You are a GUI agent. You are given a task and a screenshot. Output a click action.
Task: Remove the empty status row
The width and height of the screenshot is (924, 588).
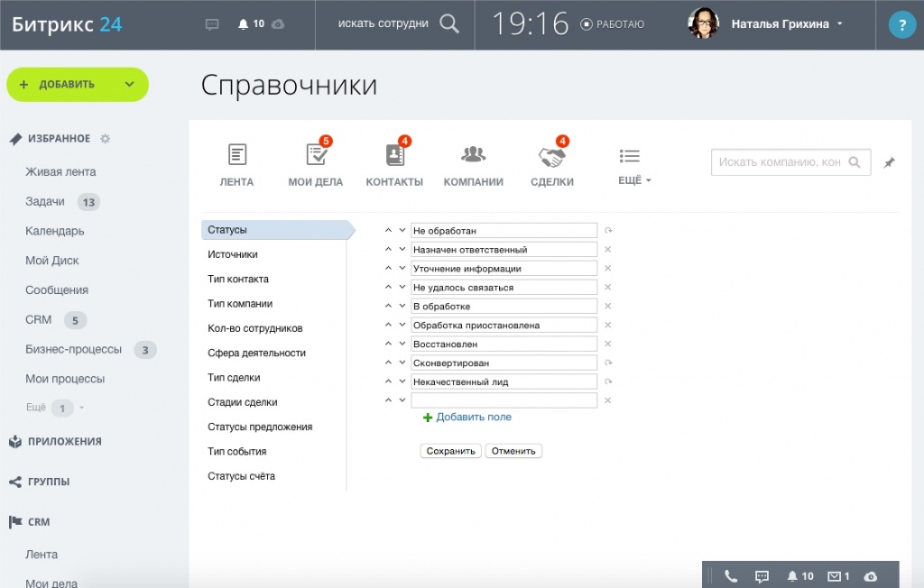click(x=607, y=400)
